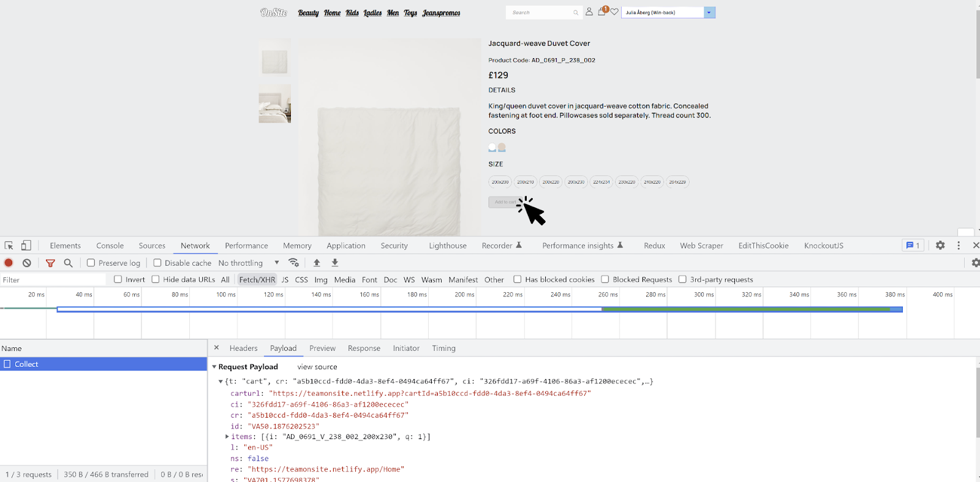This screenshot has width=980, height=482.
Task: Select the 200x230 size option
Action: pos(576,182)
